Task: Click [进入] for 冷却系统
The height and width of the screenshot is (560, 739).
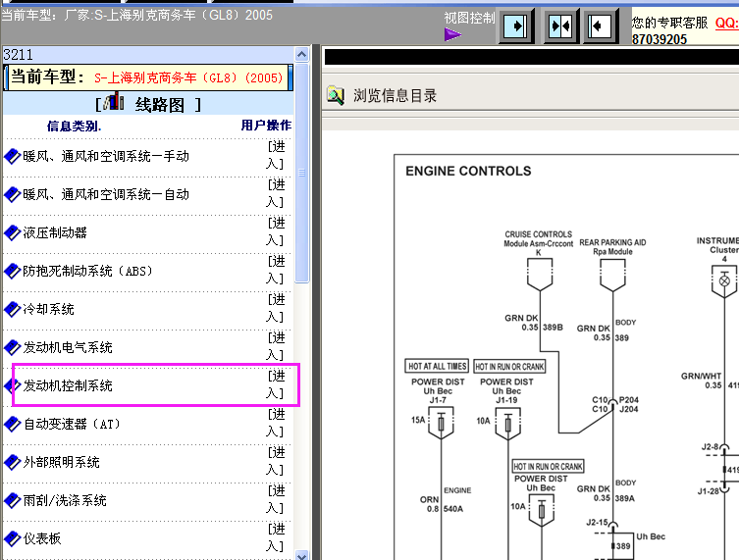Action: (276, 308)
